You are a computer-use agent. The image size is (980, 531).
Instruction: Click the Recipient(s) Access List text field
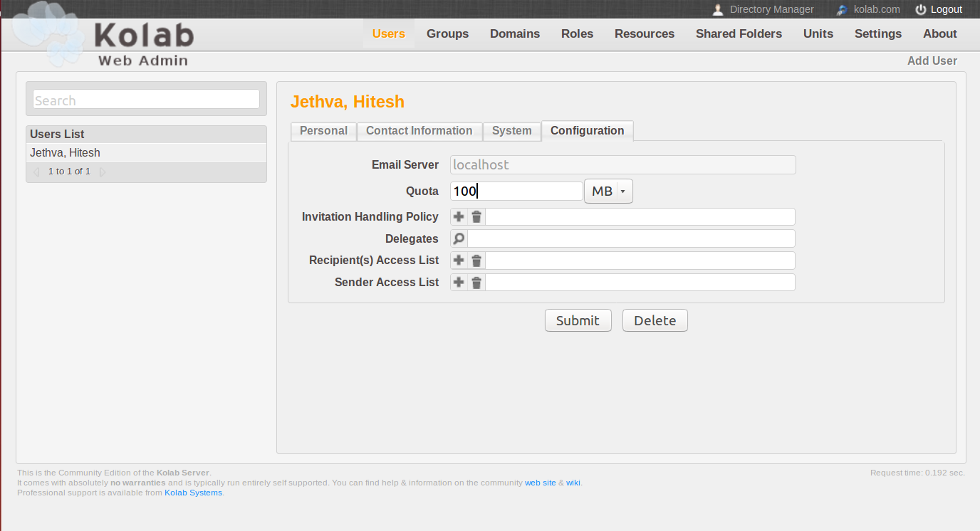pos(640,261)
